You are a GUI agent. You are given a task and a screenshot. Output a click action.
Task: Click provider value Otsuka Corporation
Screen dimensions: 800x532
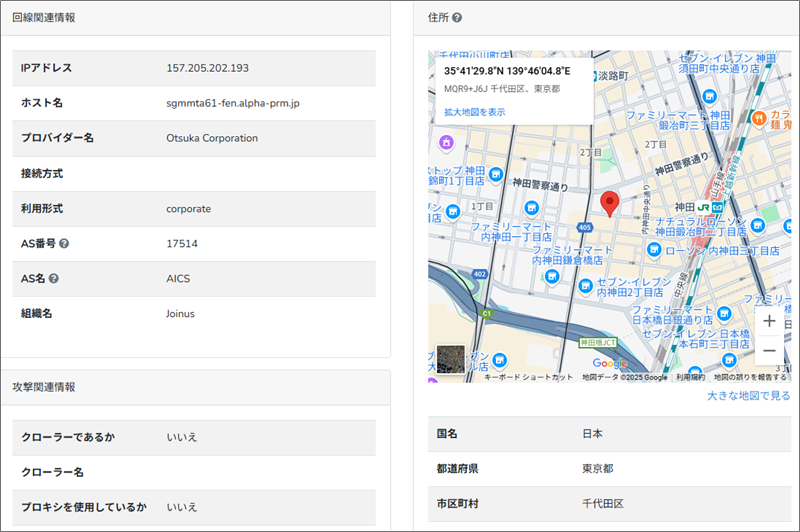tap(212, 138)
